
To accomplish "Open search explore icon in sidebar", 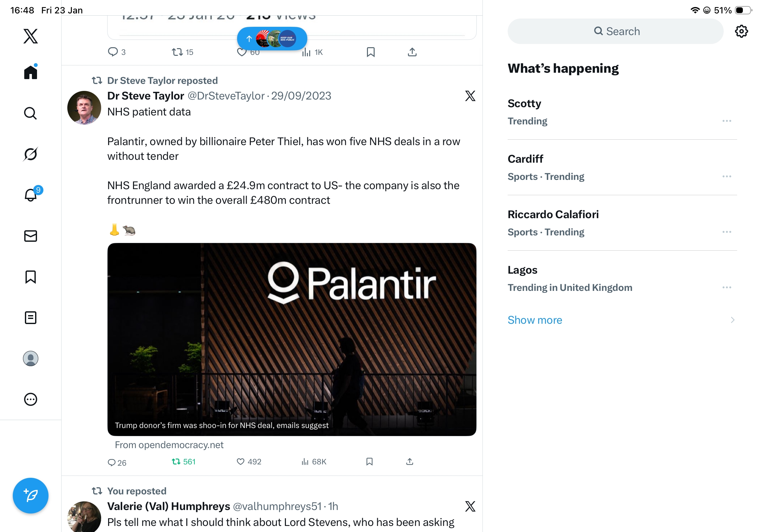I will (31, 114).
